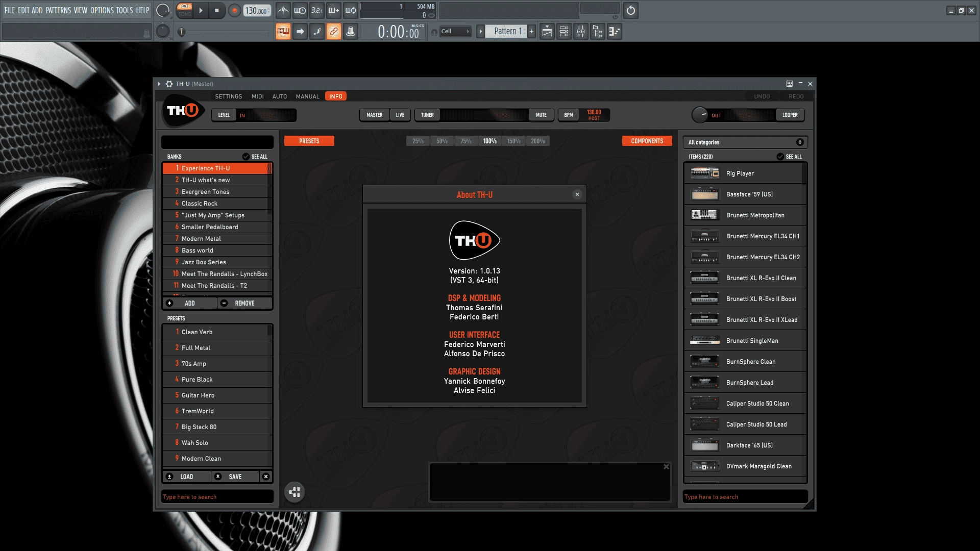Set zoom to 50%
Viewport: 980px width, 551px height.
coord(442,141)
